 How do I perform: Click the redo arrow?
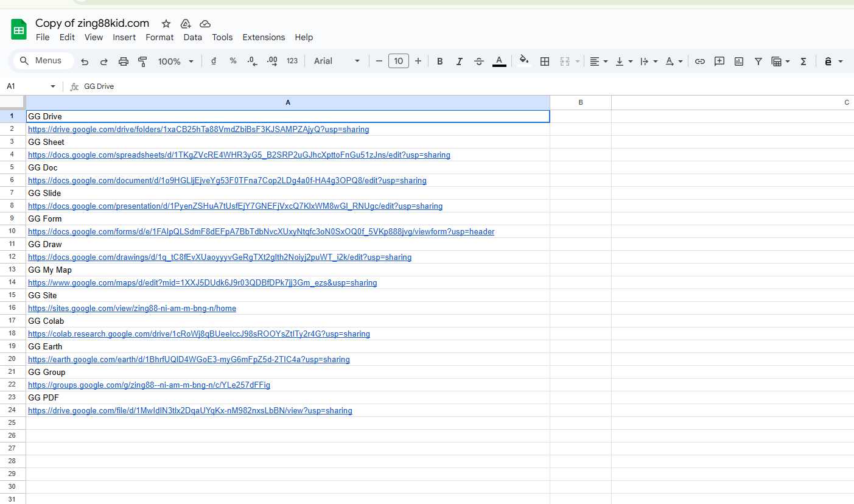click(x=103, y=61)
